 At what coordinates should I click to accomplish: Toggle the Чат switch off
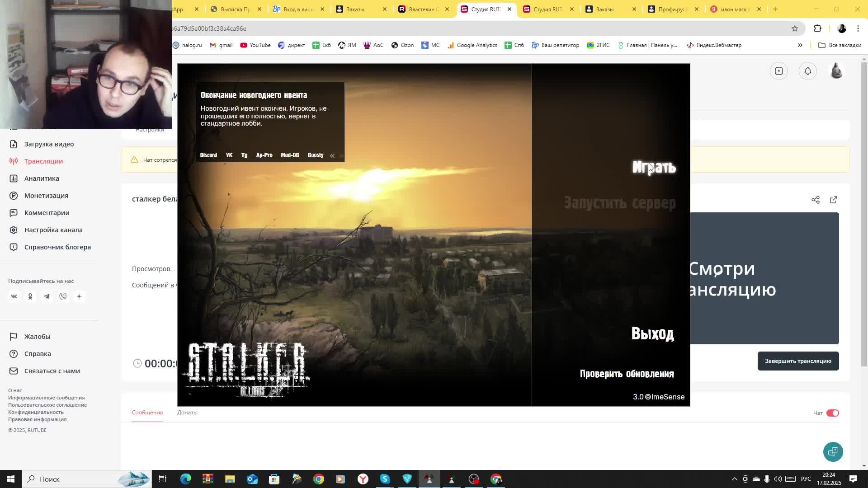click(832, 413)
